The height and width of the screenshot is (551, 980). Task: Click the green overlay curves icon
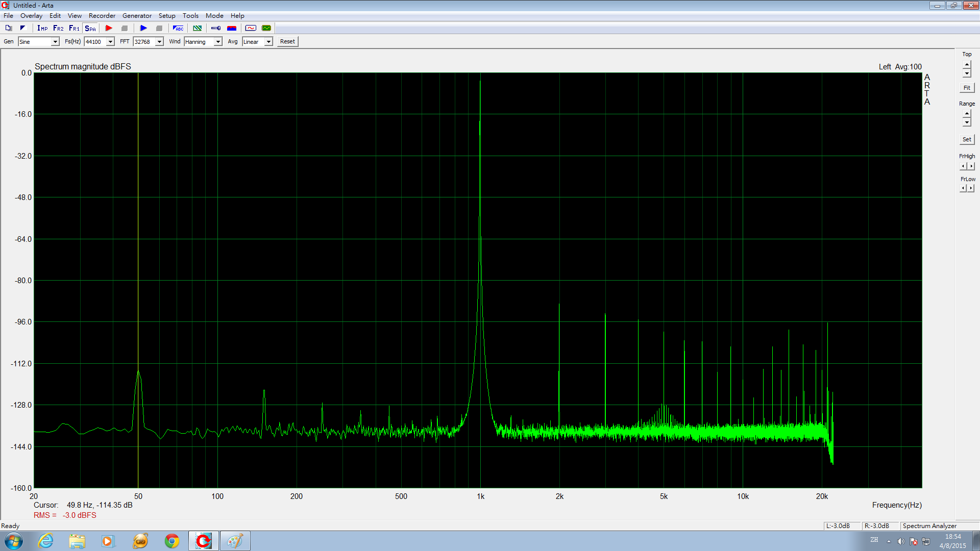pos(197,28)
